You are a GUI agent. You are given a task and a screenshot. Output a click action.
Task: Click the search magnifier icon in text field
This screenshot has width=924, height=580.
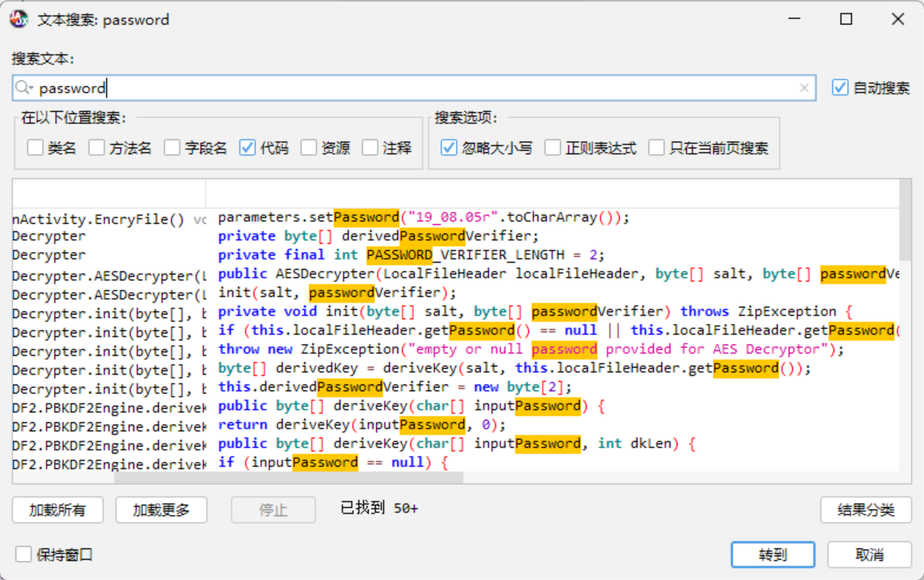(24, 88)
